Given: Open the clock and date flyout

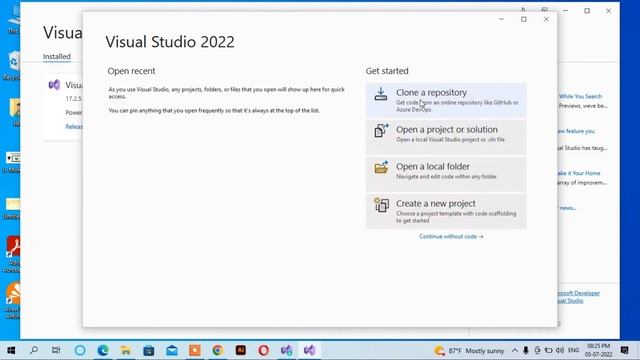Looking at the screenshot, I should coord(598,350).
